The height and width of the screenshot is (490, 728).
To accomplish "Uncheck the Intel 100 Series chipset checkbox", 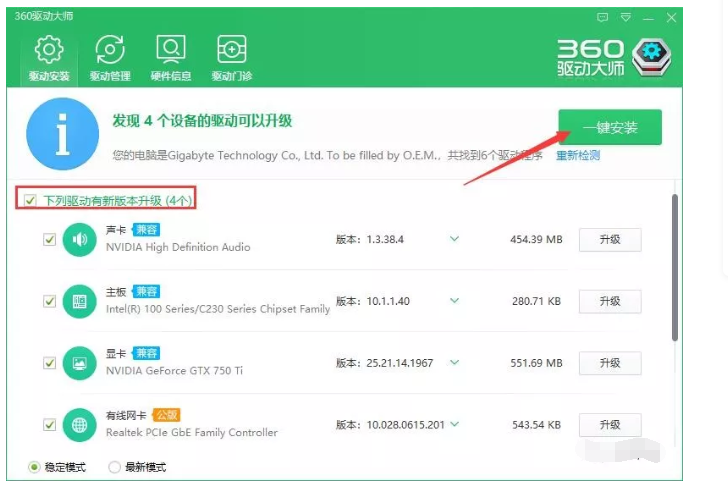I will (49, 301).
